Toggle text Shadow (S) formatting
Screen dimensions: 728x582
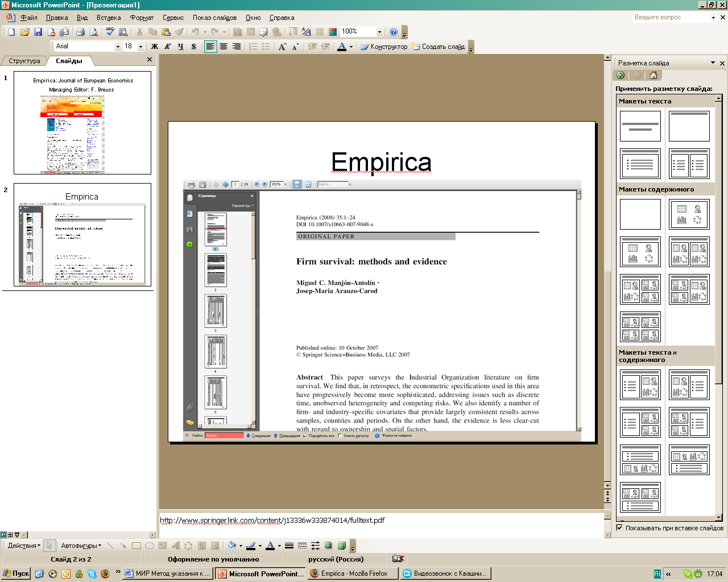[194, 47]
